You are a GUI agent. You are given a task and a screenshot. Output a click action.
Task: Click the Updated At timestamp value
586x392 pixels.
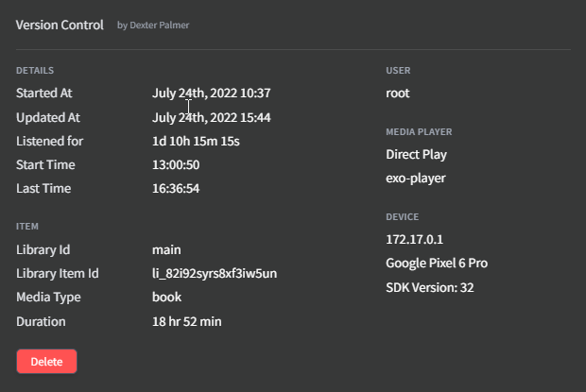211,117
